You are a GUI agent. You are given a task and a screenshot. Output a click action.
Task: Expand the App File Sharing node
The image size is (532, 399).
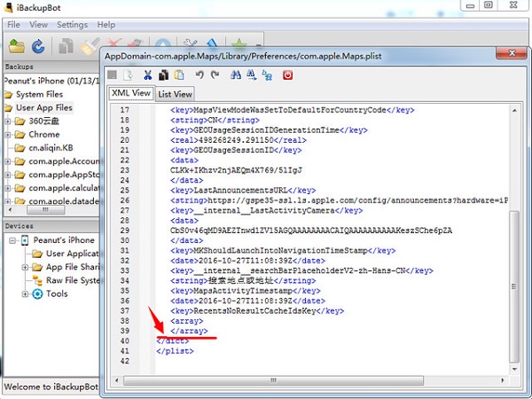(25, 268)
